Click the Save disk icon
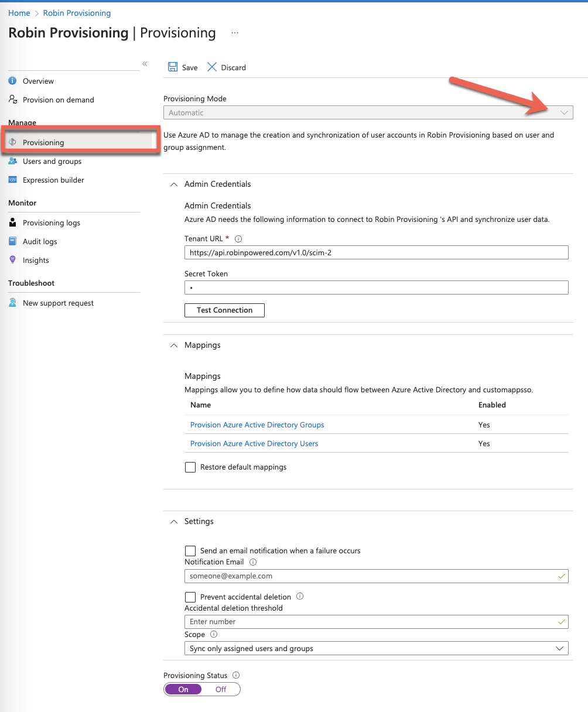Screen dimensions: 588x712 (x=173, y=67)
